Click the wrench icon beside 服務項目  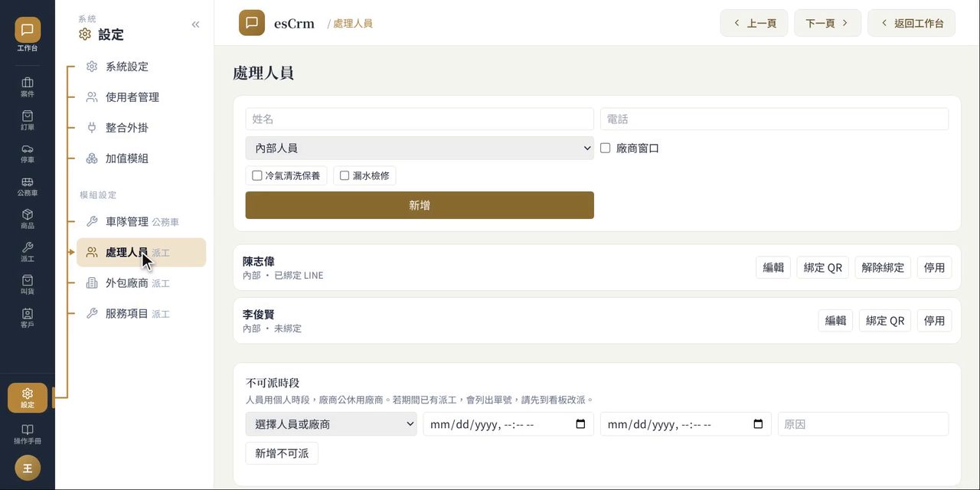click(x=92, y=314)
